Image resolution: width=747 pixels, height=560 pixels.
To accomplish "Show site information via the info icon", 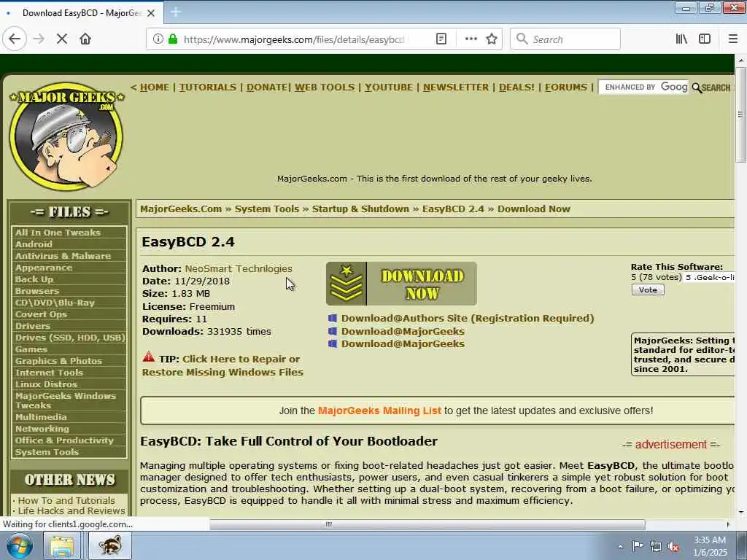I will (x=158, y=39).
